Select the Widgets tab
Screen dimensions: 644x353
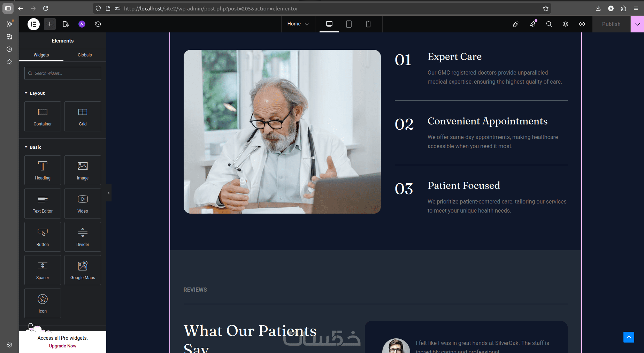coord(41,55)
